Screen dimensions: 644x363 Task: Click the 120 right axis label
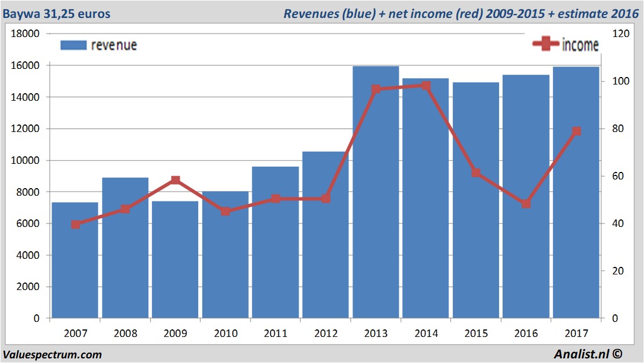click(621, 34)
